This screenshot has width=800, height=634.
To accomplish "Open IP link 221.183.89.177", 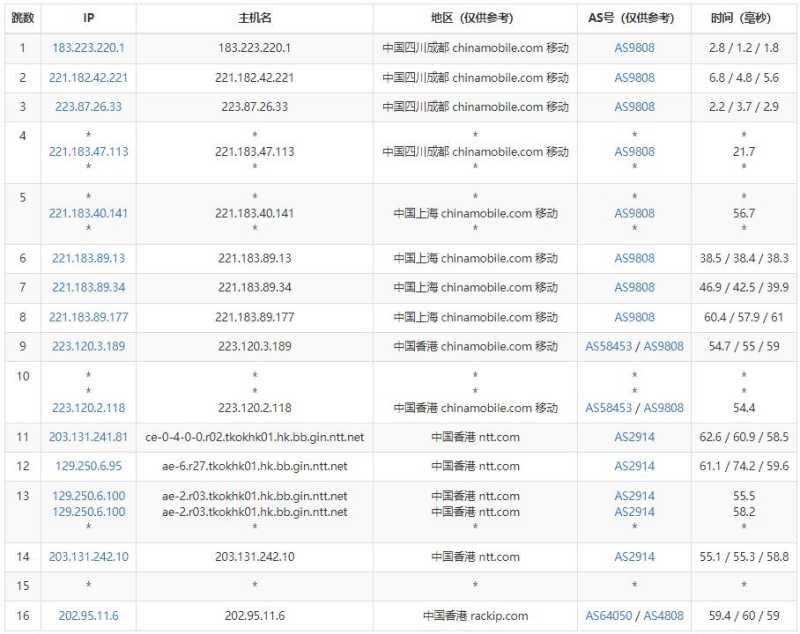I will [88, 317].
